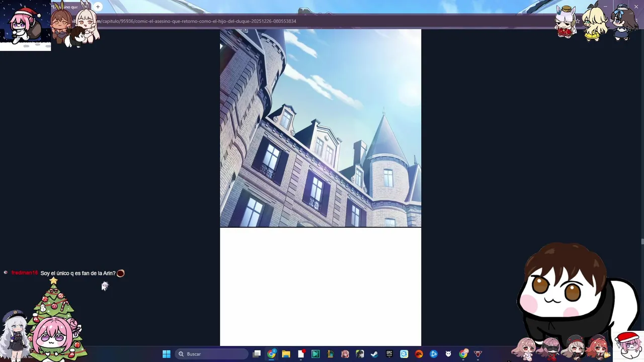The height and width of the screenshot is (362, 644).
Task: Click chat message 'Soy el único q es fan de la Arin?'
Action: point(78,273)
